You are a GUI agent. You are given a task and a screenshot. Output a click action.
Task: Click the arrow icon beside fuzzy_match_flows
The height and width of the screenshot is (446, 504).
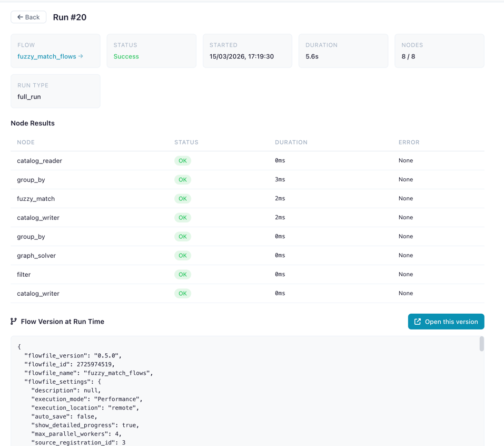[x=81, y=56]
